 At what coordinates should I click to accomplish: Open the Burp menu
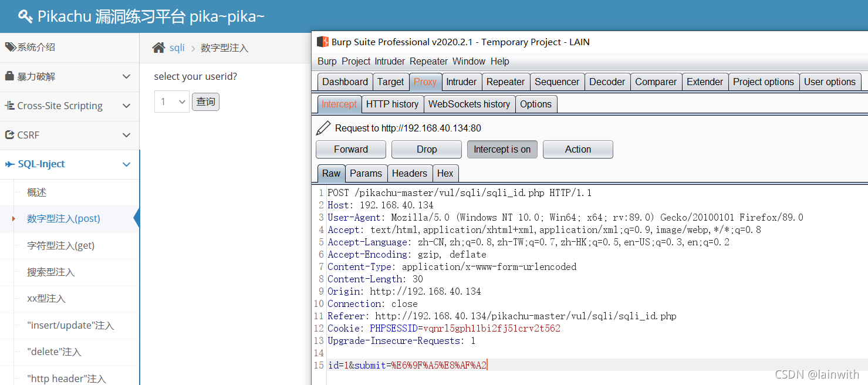(327, 61)
